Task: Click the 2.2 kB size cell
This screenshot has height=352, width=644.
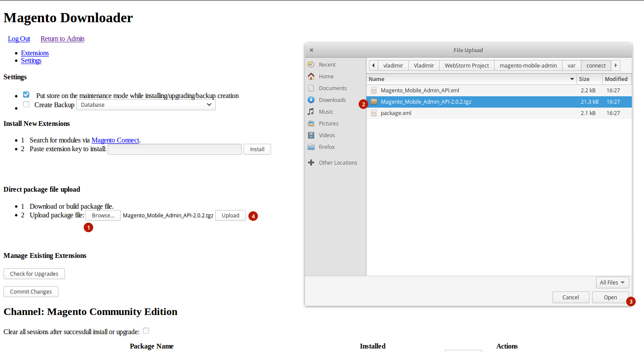Action: pyautogui.click(x=588, y=90)
